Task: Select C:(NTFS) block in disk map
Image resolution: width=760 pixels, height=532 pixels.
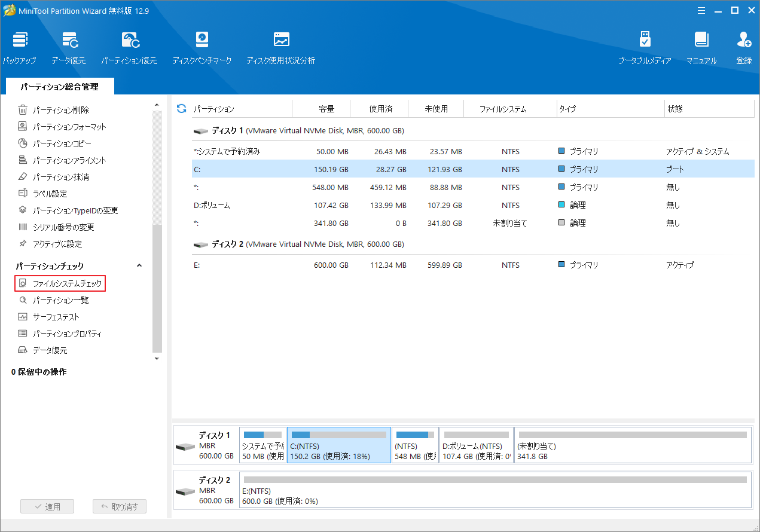Action: 339,445
